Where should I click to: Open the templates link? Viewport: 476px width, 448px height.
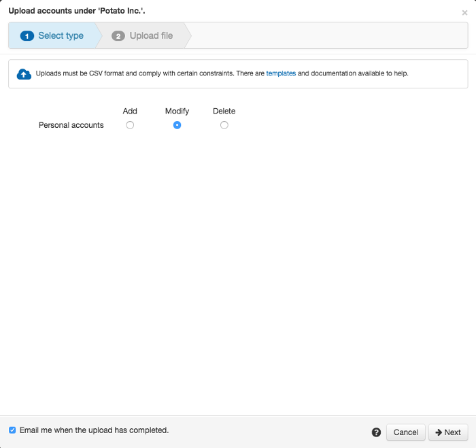coord(281,73)
